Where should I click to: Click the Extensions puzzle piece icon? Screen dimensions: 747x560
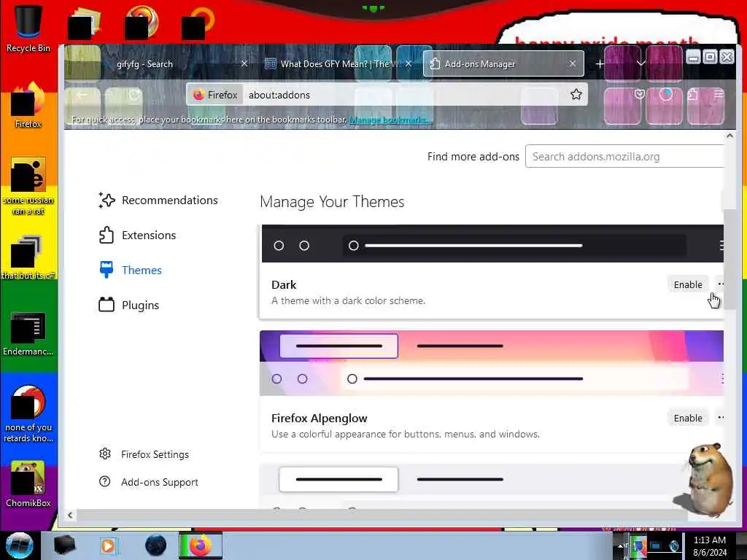(107, 236)
